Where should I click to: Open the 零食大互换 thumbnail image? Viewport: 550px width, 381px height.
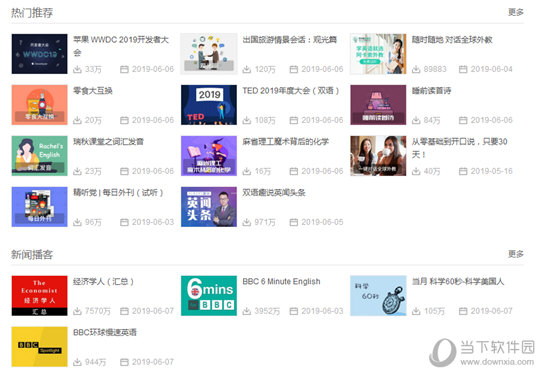[x=39, y=105]
